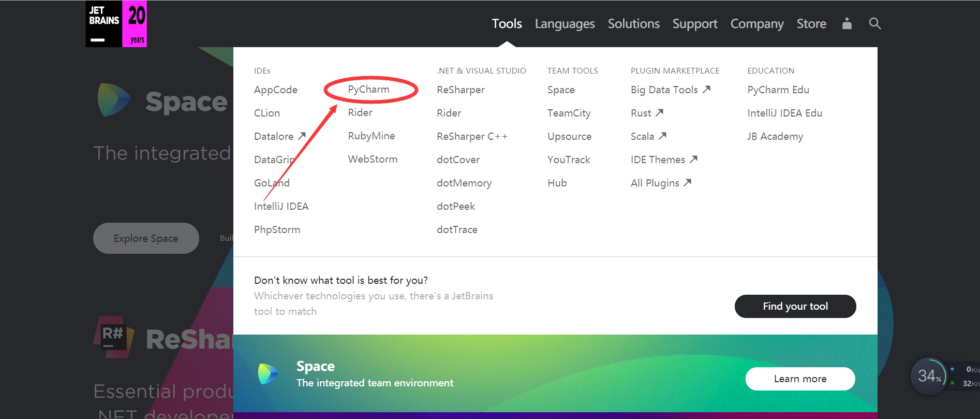This screenshot has width=980, height=419.
Task: Open Space under Team Tools
Action: 561,90
